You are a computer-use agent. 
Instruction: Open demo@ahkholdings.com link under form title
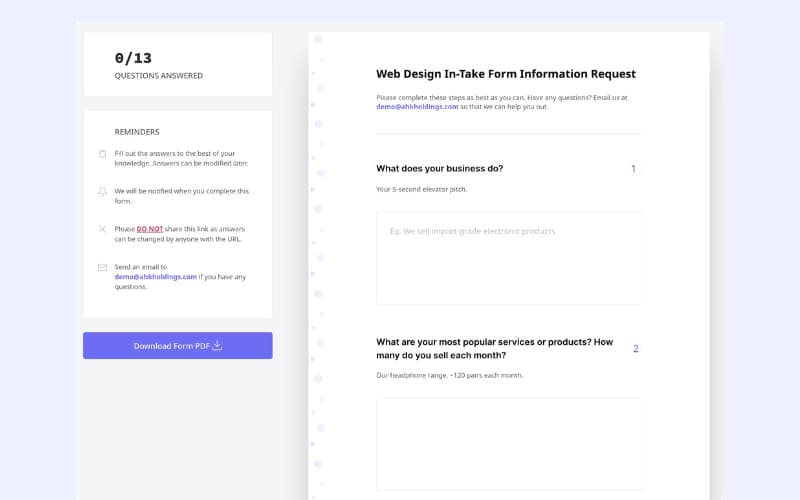[x=417, y=106]
